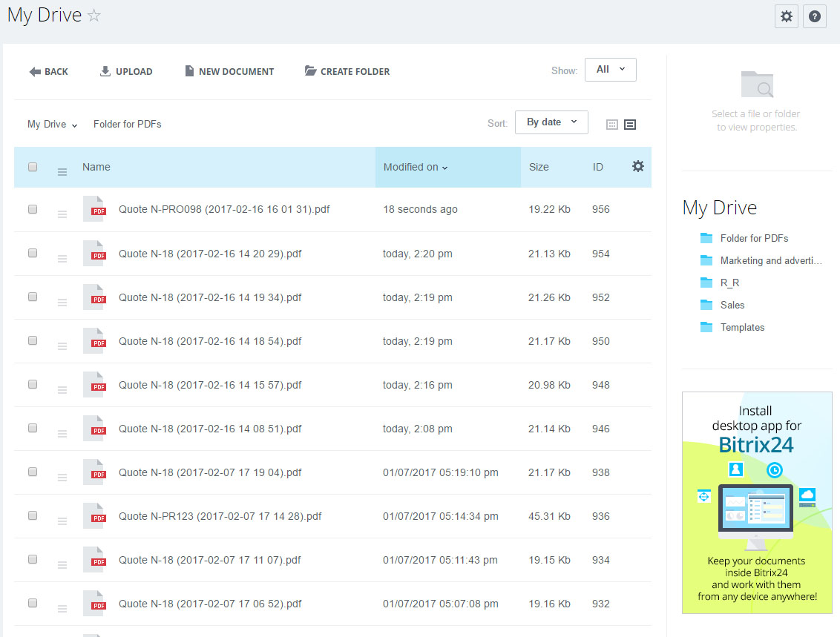Viewport: 840px width, 637px height.
Task: Click the star icon beside My Drive title
Action: pos(94,16)
